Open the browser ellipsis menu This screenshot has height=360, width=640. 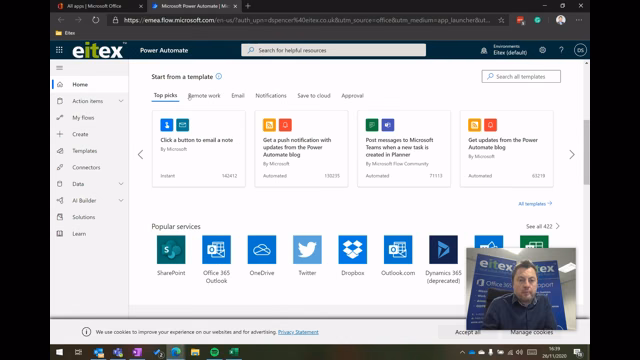pyautogui.click(x=579, y=20)
